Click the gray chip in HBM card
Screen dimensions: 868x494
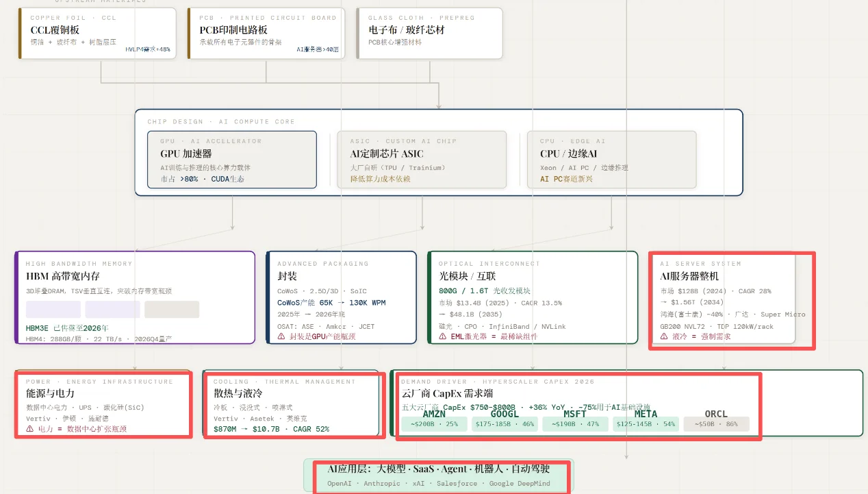172,309
